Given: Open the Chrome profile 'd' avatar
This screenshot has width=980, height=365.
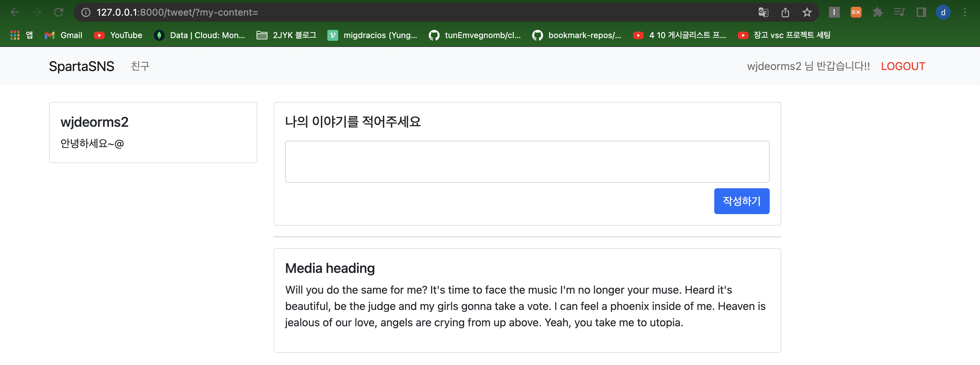Looking at the screenshot, I should pos(943,13).
